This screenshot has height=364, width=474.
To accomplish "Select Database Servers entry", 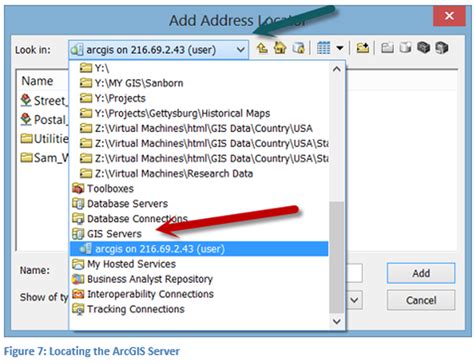I will coord(199,204).
